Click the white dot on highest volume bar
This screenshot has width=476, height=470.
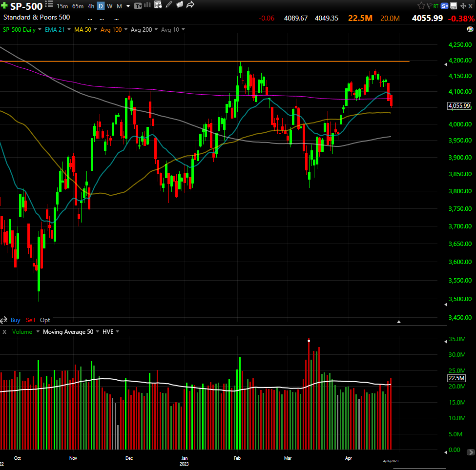(x=309, y=341)
